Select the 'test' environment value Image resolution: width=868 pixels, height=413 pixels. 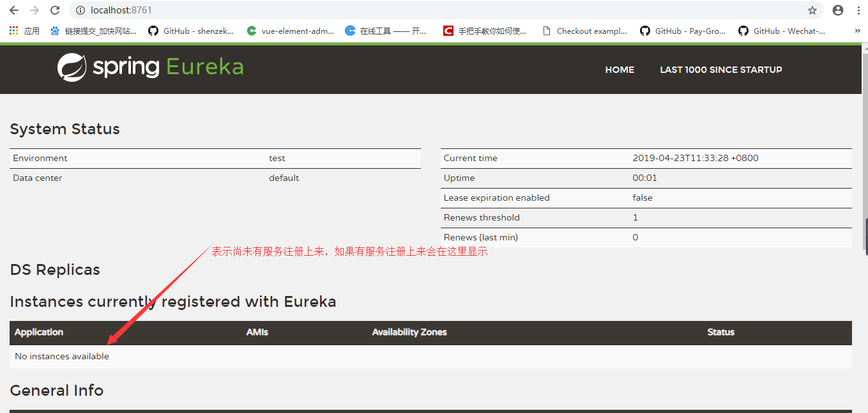[277, 158]
